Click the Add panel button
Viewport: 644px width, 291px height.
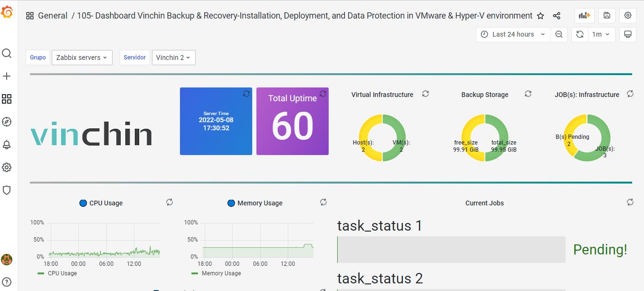pos(584,16)
